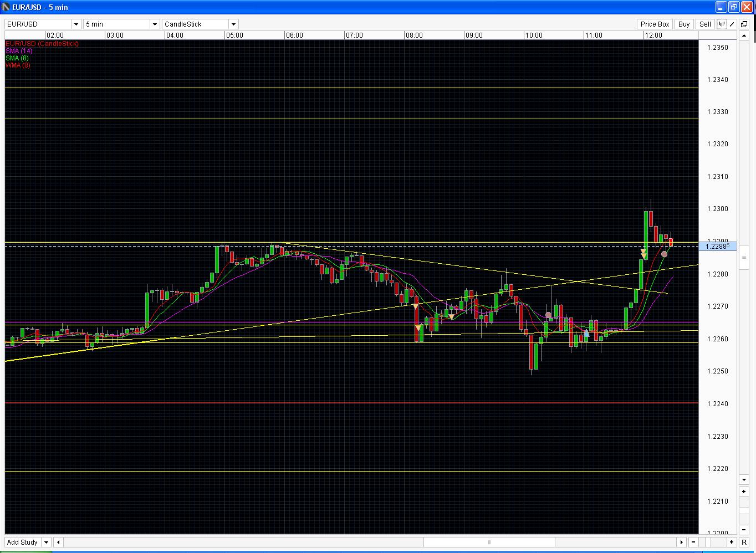The height and width of the screenshot is (553, 756).
Task: Click the round marker near 12:00 candles
Action: click(665, 254)
